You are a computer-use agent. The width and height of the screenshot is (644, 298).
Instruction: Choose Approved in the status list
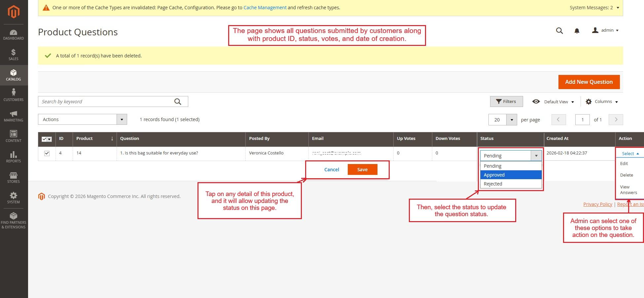click(511, 175)
